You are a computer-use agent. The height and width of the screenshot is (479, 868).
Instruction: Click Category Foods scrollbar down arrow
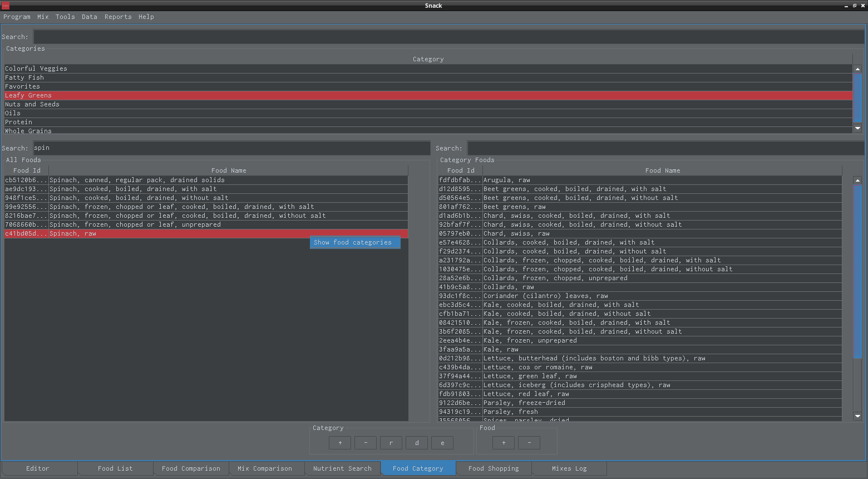point(857,416)
